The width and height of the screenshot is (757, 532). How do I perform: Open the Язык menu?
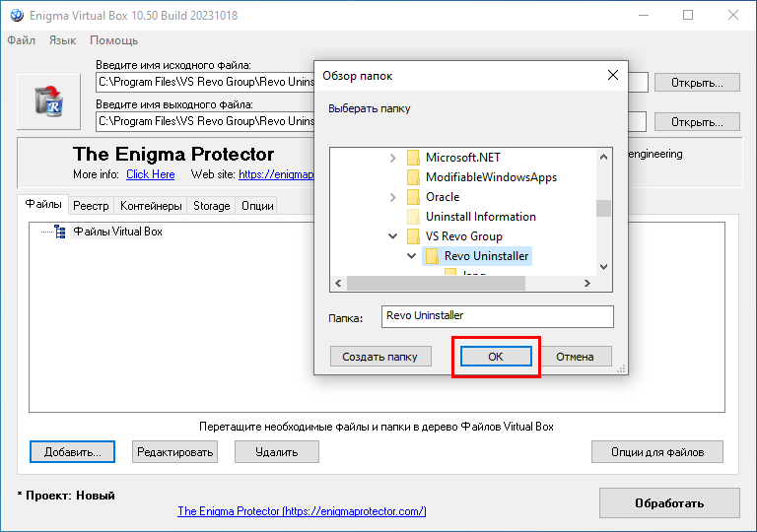[62, 40]
